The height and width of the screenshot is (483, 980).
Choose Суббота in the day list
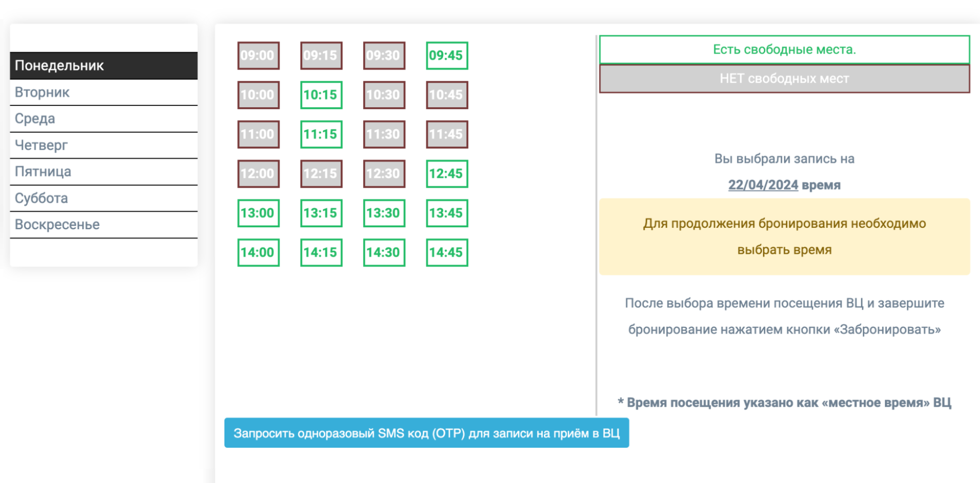pos(103,198)
